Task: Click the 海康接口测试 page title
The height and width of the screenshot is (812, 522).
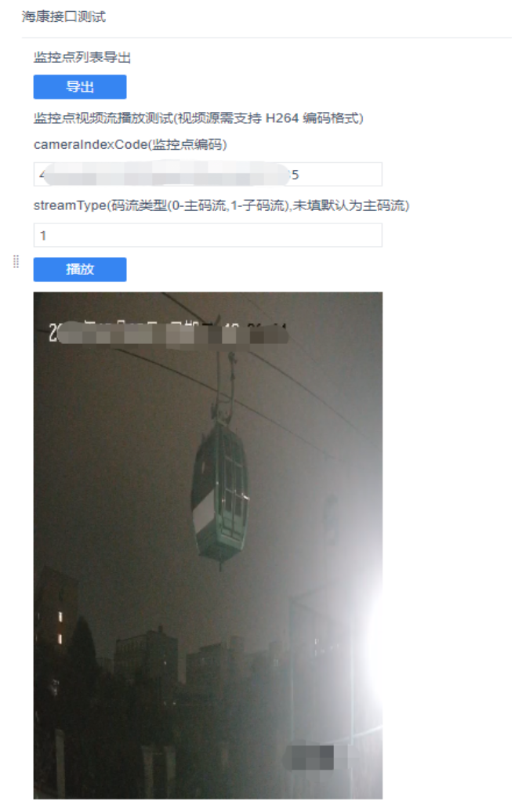Action: 63,16
